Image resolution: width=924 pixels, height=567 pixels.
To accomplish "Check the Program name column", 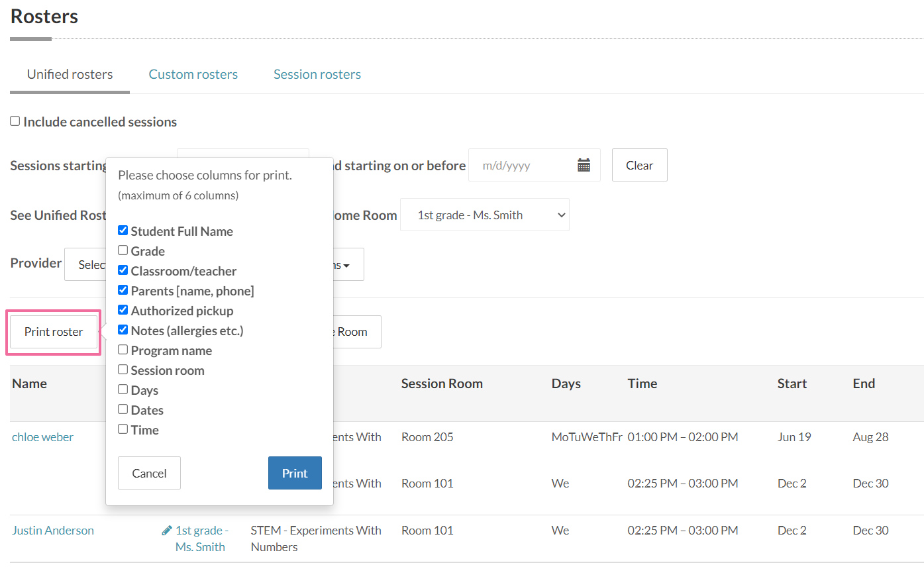I will pos(123,350).
